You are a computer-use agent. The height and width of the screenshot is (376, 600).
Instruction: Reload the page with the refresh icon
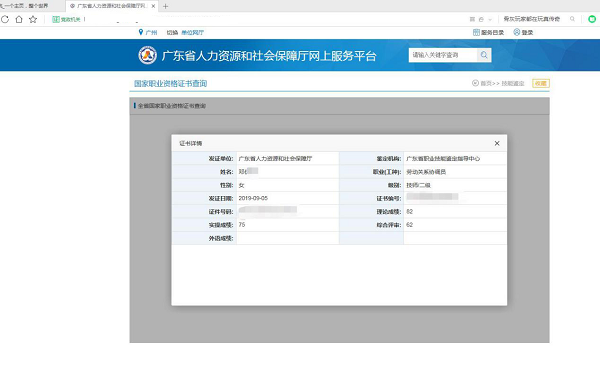[x=5, y=19]
